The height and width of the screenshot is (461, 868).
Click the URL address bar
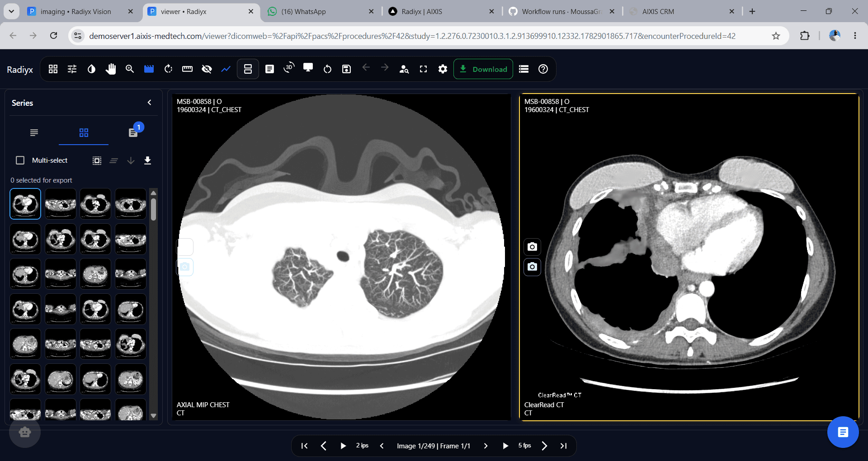(412, 36)
